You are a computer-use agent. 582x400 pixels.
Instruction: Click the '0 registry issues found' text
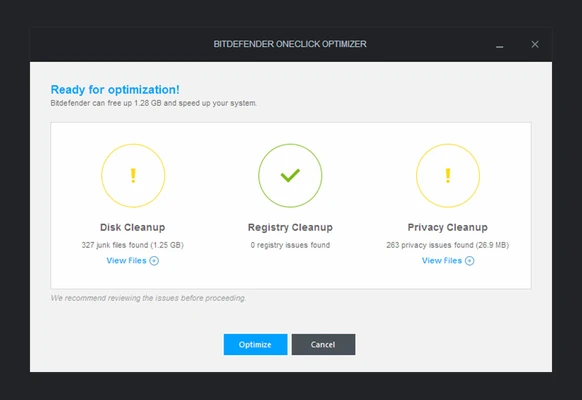[290, 245]
